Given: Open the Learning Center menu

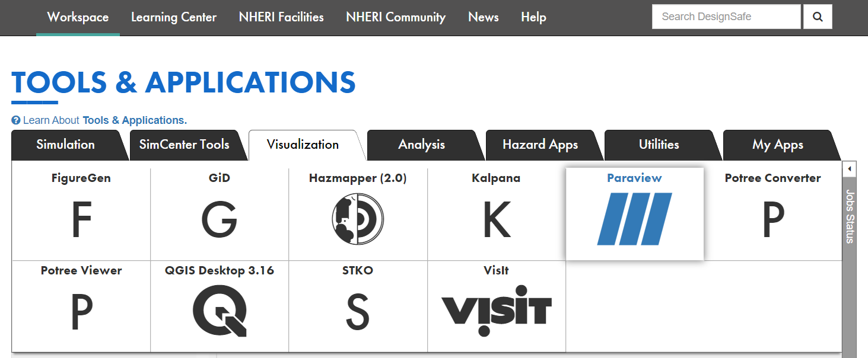Looking at the screenshot, I should click(x=174, y=17).
